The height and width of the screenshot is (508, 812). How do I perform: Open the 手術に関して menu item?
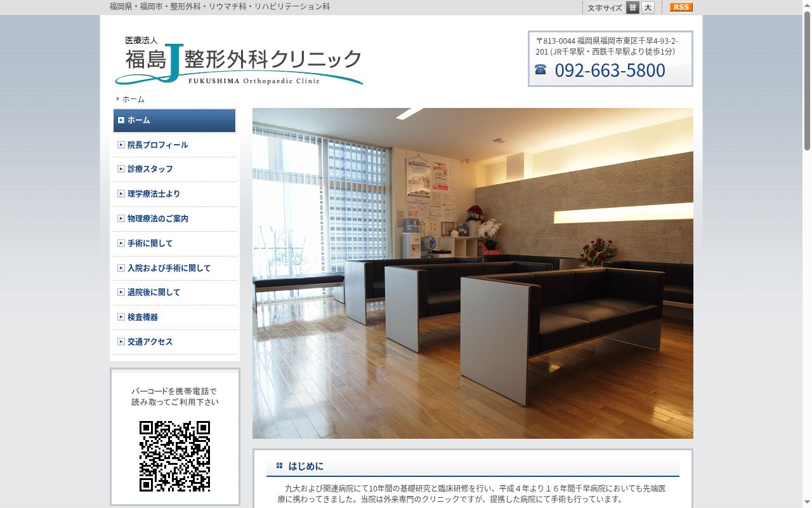[174, 243]
